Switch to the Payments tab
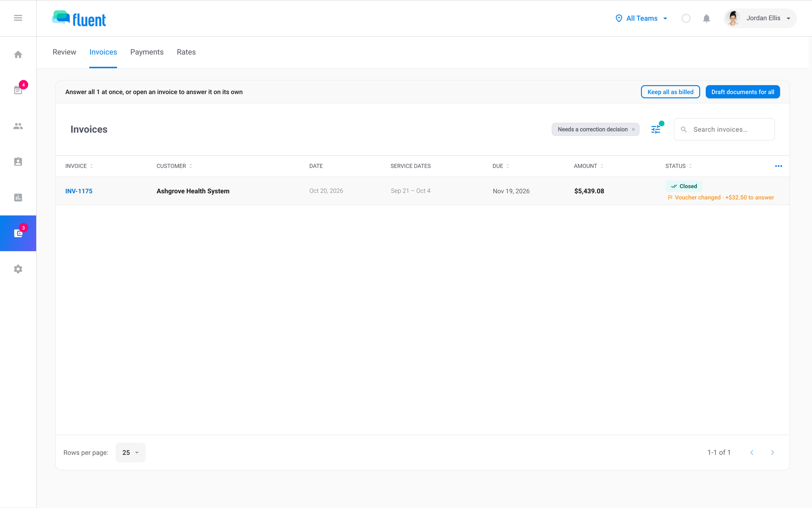Viewport: 812px width, 508px height. click(x=147, y=52)
